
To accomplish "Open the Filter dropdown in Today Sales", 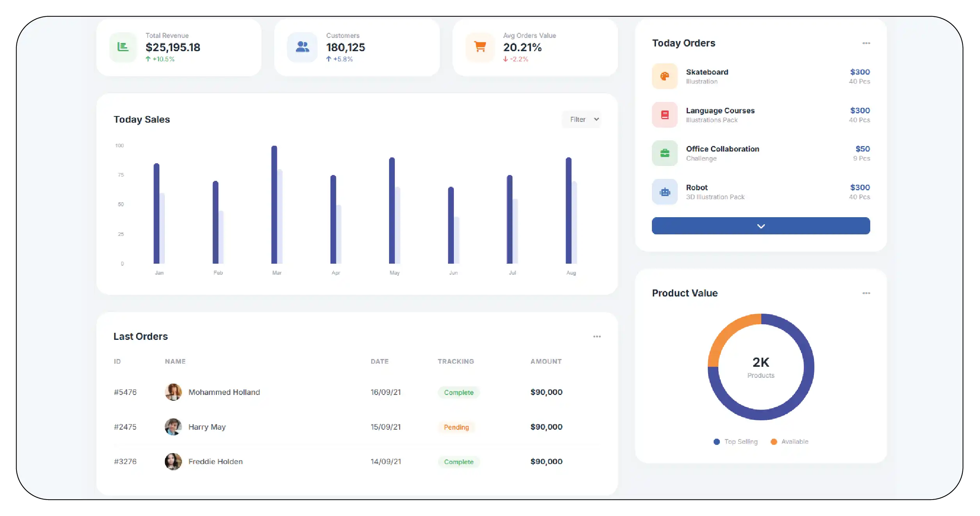I will [582, 120].
